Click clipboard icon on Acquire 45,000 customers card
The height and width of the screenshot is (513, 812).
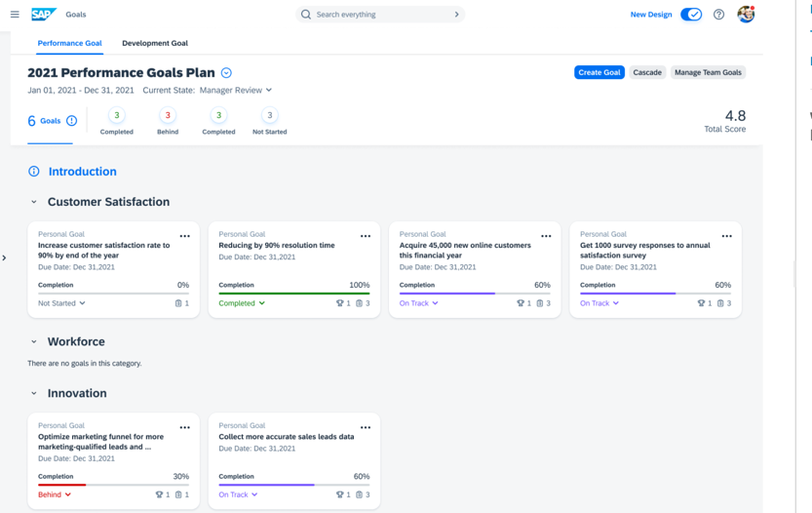pyautogui.click(x=540, y=303)
